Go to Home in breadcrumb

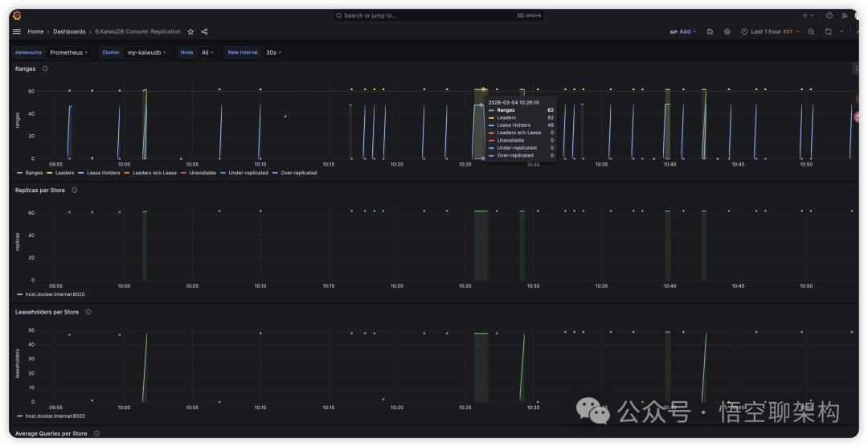coord(35,31)
